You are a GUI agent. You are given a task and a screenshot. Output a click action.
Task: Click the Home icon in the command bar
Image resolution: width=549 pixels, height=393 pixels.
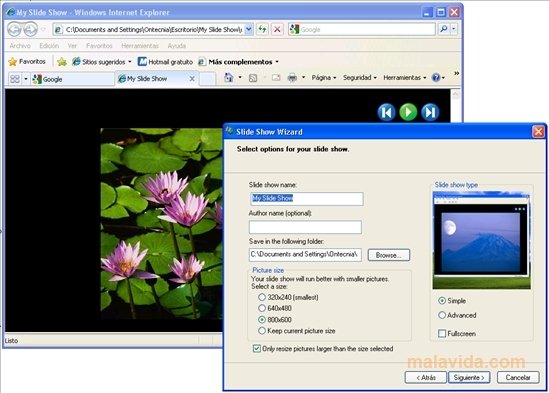tap(229, 77)
